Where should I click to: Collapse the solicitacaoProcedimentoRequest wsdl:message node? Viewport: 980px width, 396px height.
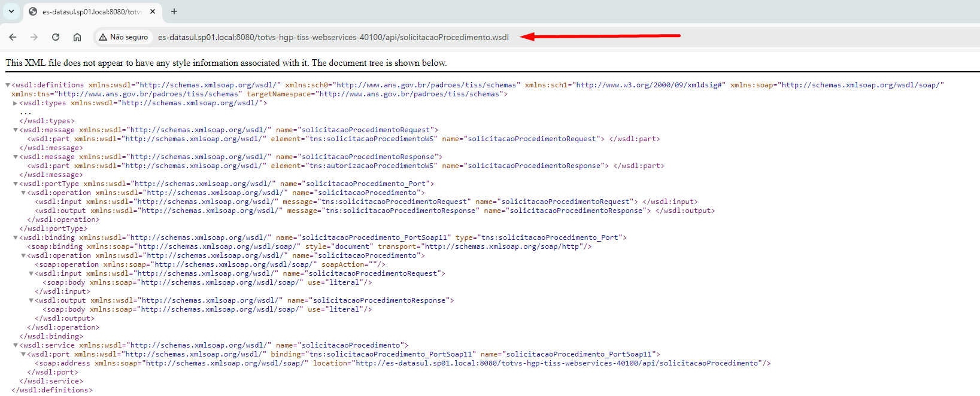coord(16,130)
